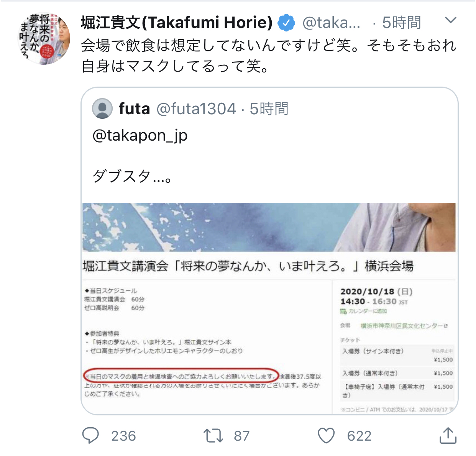Screen dimensions: 476x456
Task: Open the 5時間 timestamp of main tweet
Action: click(x=402, y=23)
